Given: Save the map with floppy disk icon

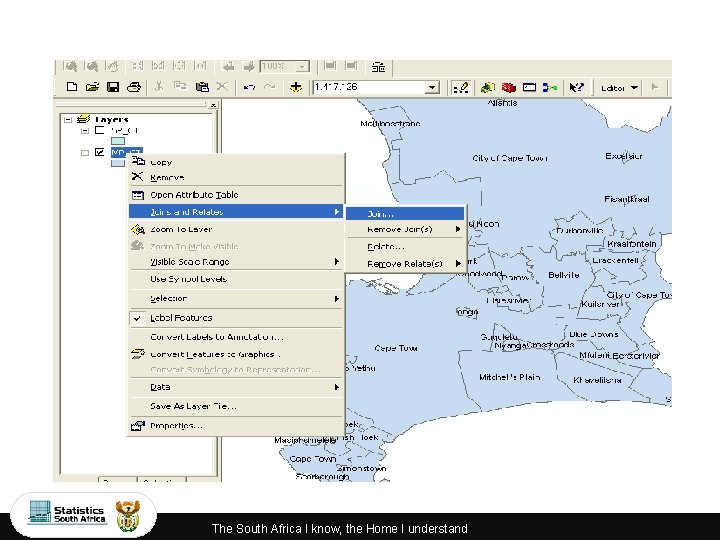Looking at the screenshot, I should (x=113, y=87).
